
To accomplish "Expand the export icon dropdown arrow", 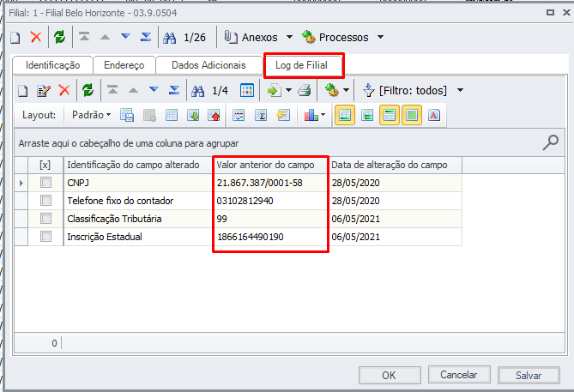I will [x=288, y=90].
